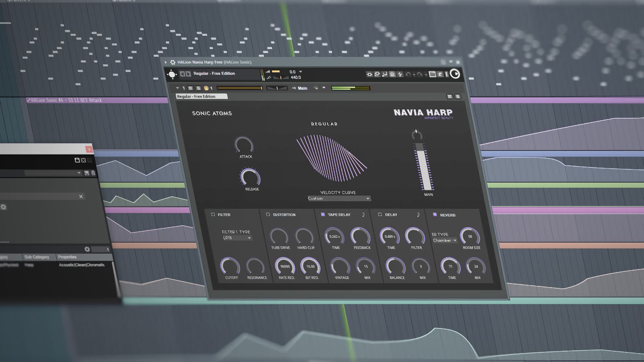Toggle the 'e' editor button
Viewport: 644px width, 362px height.
coord(440,74)
